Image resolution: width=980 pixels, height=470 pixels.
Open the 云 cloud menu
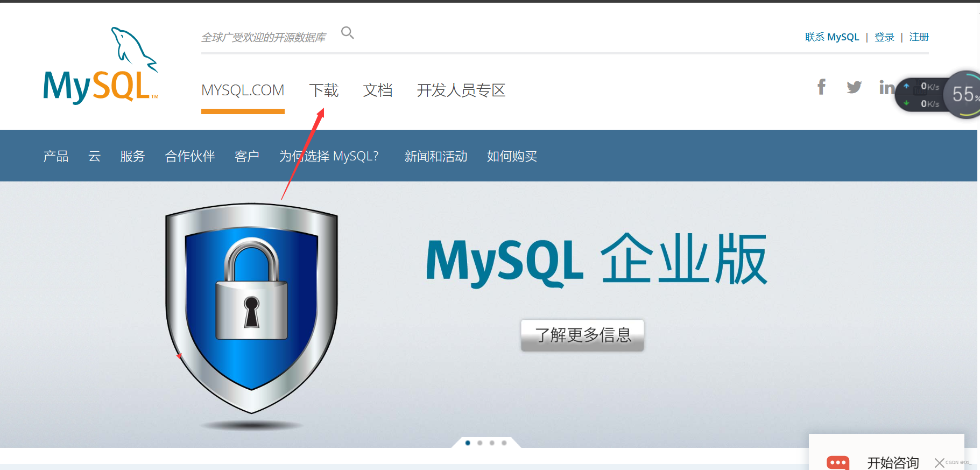(x=95, y=156)
